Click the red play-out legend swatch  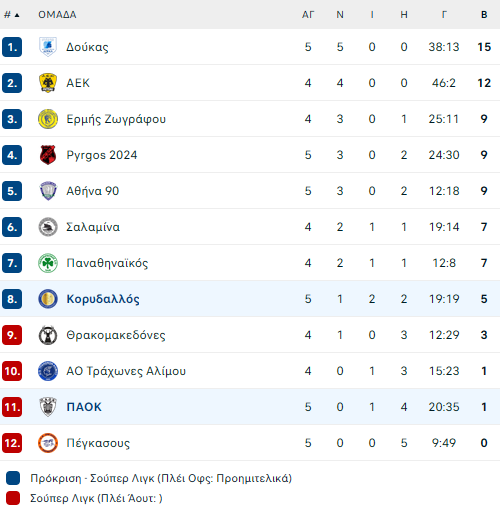[13, 498]
